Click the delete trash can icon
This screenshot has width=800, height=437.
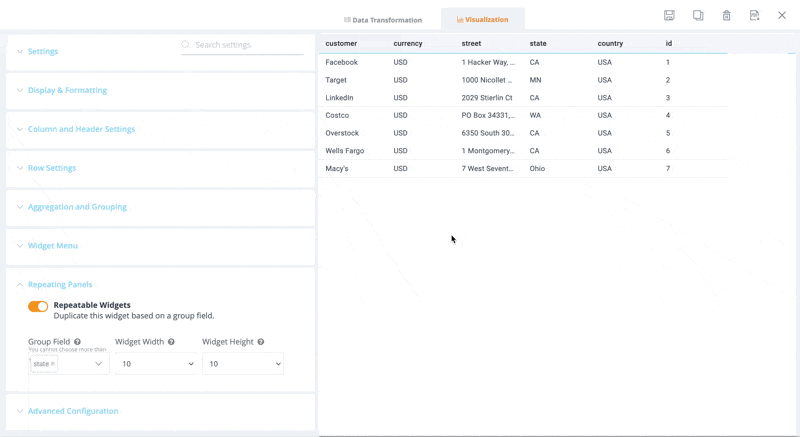(726, 15)
